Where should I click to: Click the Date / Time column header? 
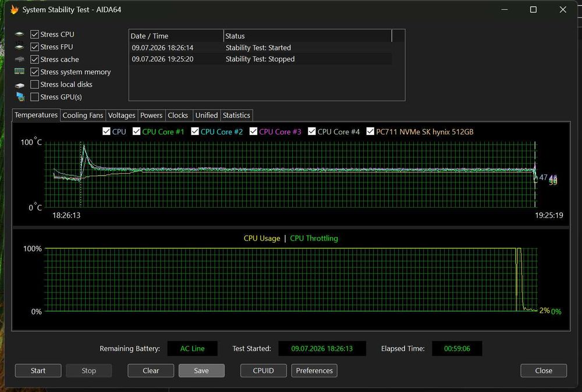pyautogui.click(x=176, y=36)
